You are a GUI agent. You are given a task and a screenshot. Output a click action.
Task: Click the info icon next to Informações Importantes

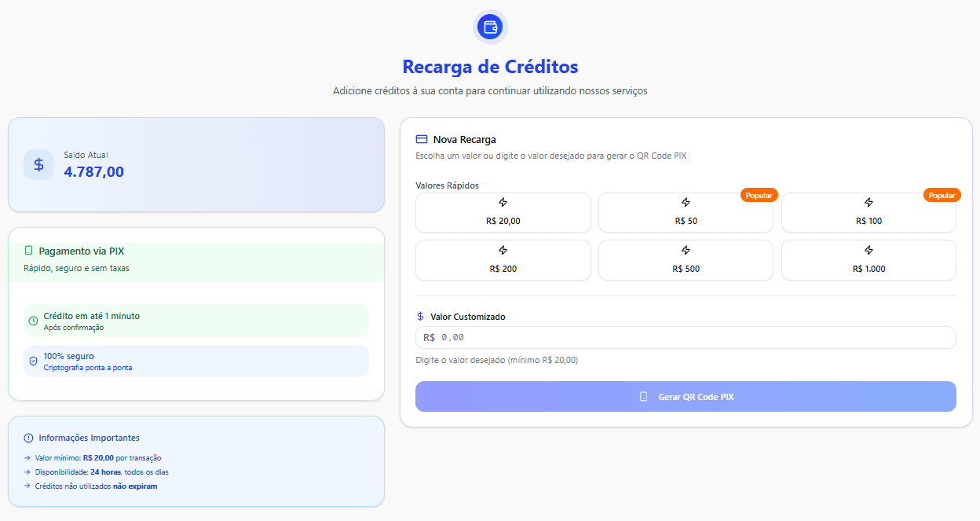tap(29, 438)
